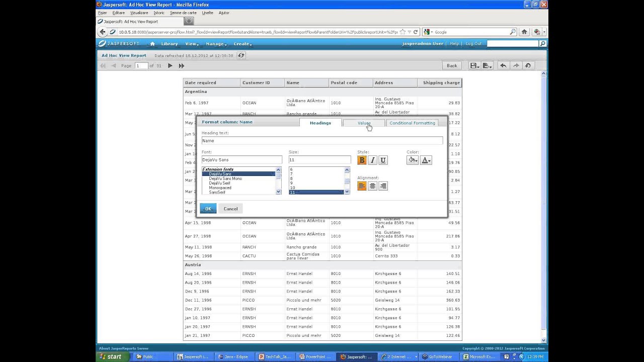Open Firefox Istoric menu
This screenshot has height=362, width=644.
pyautogui.click(x=158, y=13)
